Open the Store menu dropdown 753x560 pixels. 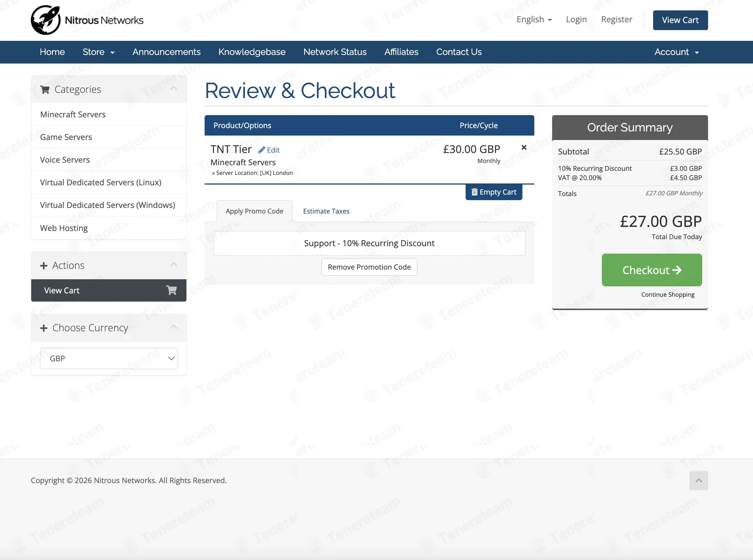pyautogui.click(x=98, y=52)
